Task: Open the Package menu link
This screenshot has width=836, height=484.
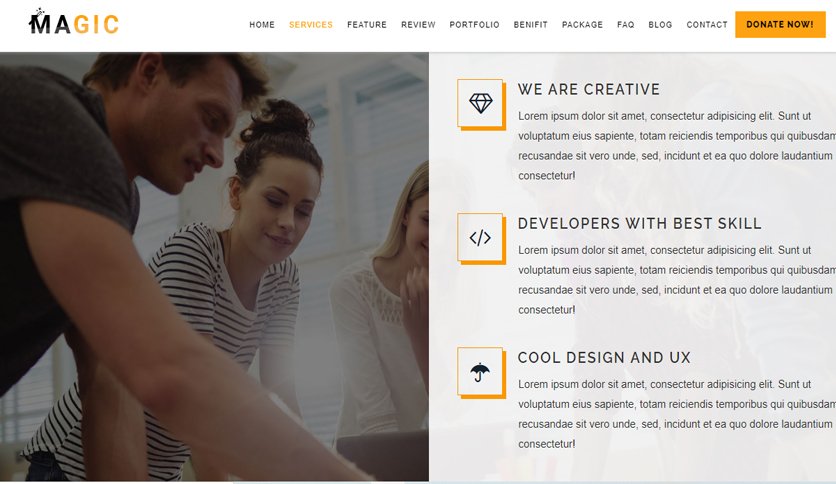Action: 582,25
